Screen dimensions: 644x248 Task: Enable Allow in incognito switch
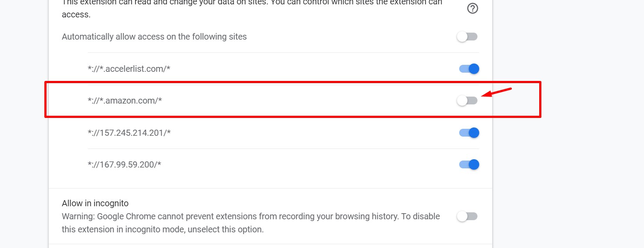click(x=467, y=216)
